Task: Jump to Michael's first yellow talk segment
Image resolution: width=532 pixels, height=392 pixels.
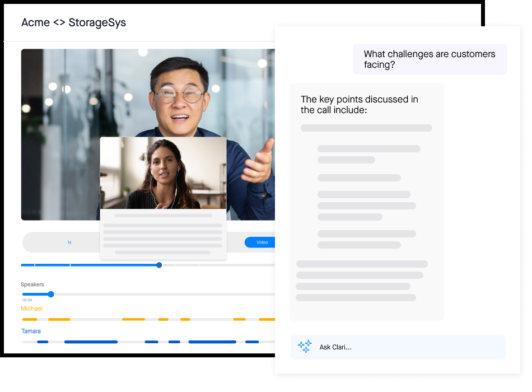Action: (x=29, y=319)
